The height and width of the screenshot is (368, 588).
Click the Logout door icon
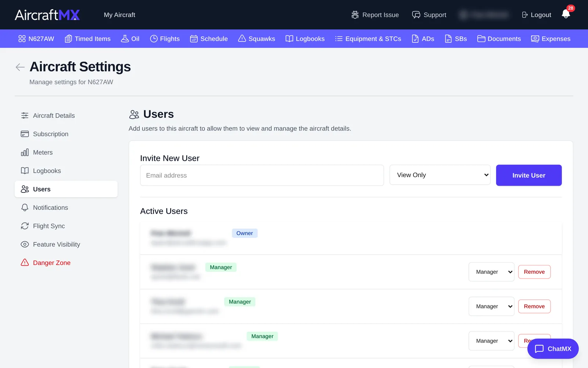[525, 15]
